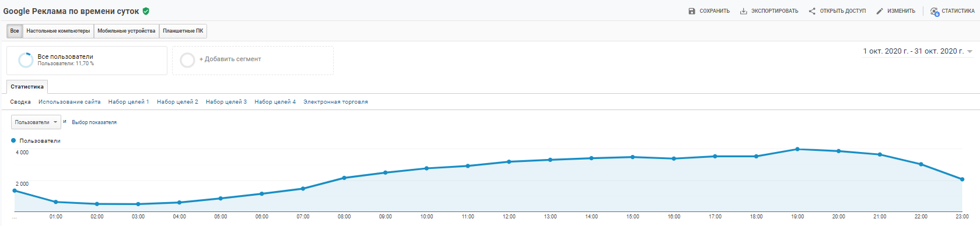Select 'Мобильные устройства' device filter
This screenshot has height=226, width=980.
pyautogui.click(x=127, y=31)
